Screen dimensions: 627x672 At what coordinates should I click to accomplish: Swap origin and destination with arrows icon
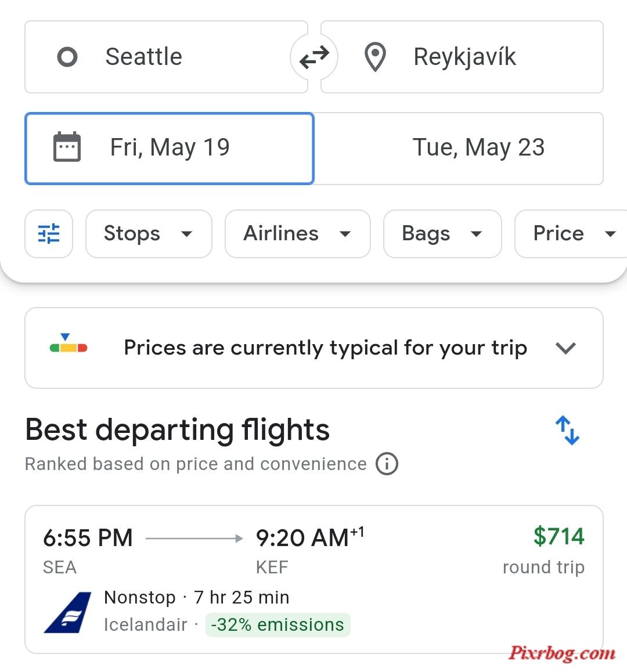pos(314,57)
